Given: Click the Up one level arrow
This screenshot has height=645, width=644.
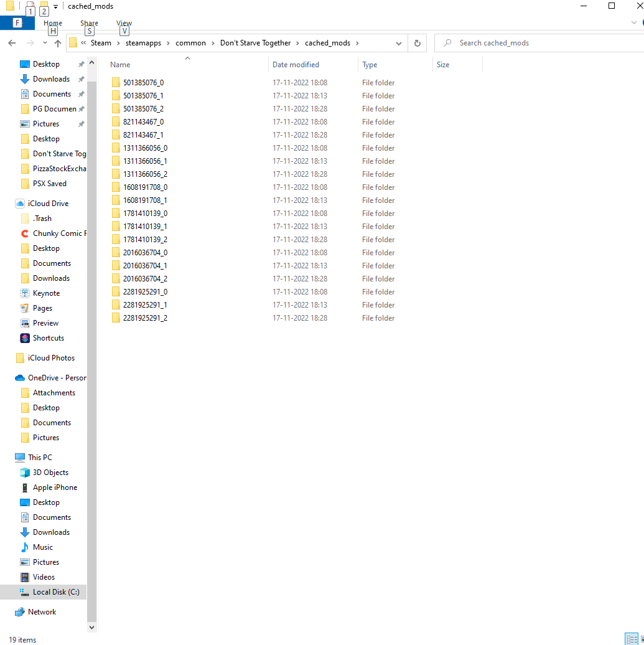Looking at the screenshot, I should coord(58,43).
